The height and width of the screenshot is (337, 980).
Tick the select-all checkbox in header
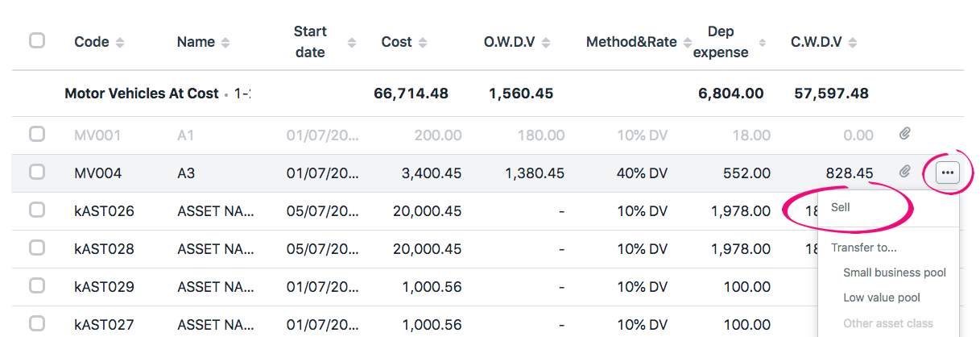click(37, 40)
